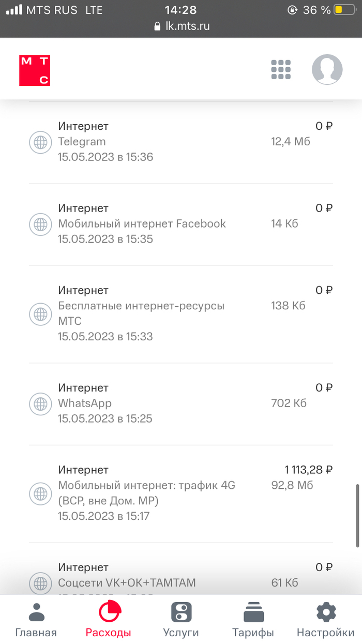Go to the Тарифы tab

click(x=253, y=620)
